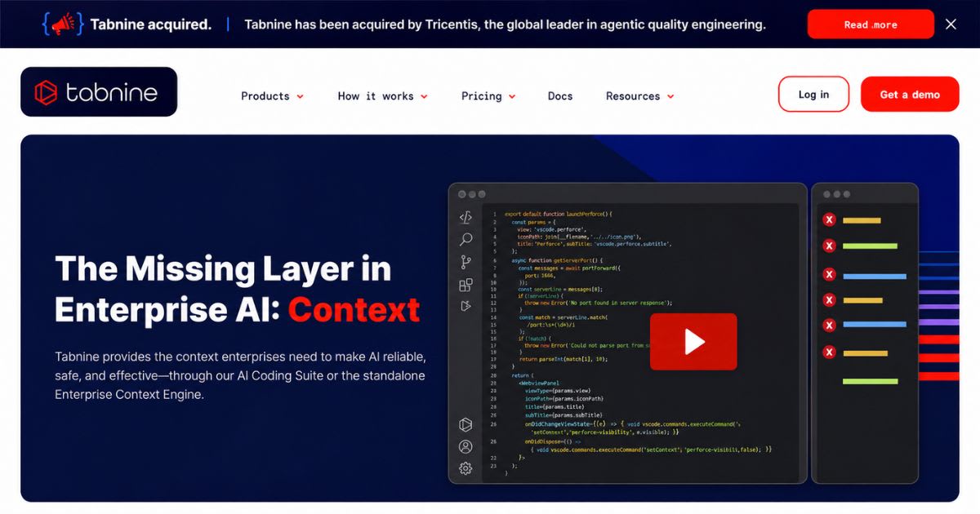Screen dimensions: 980x514
Task: Click the search magnifier icon in the editor mockup sidebar
Action: (465, 240)
